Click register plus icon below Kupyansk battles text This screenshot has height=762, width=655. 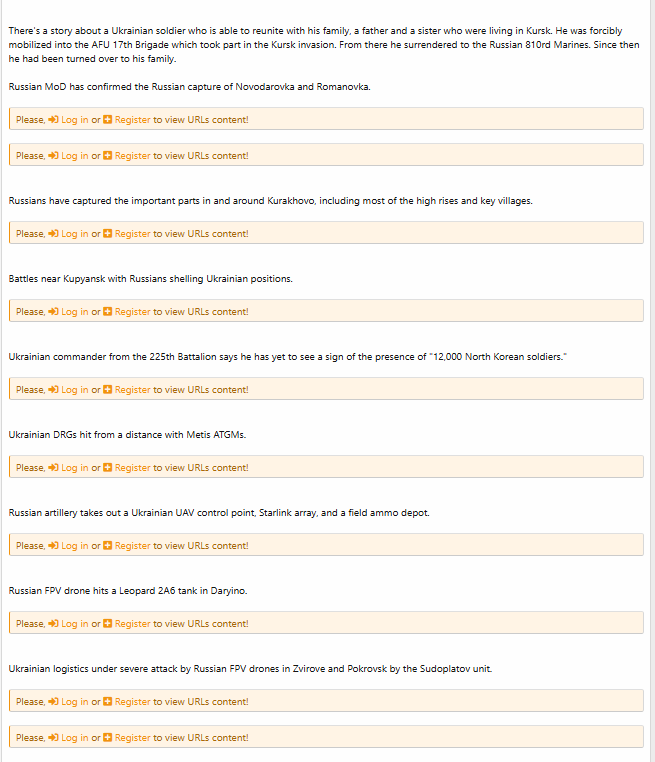click(x=108, y=312)
